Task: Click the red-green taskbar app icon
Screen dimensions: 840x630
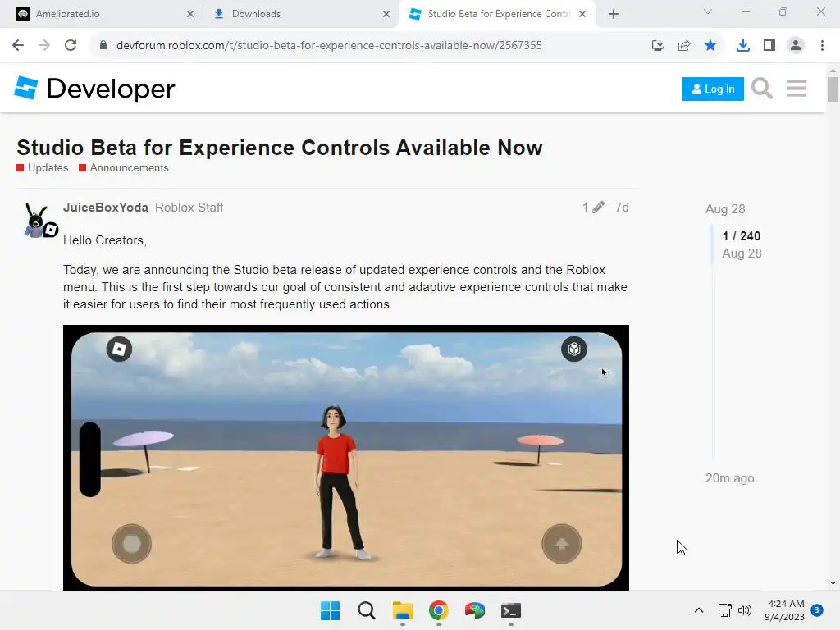Action: [475, 610]
